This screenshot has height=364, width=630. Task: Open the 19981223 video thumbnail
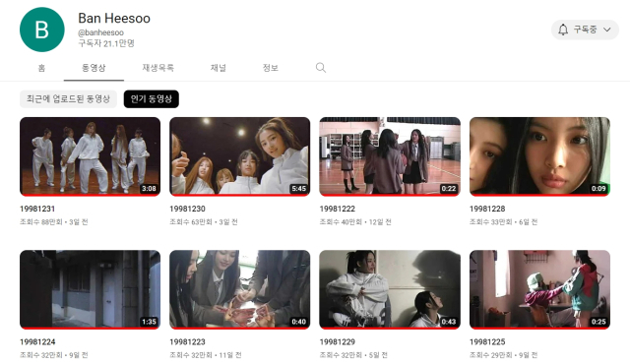tap(240, 290)
